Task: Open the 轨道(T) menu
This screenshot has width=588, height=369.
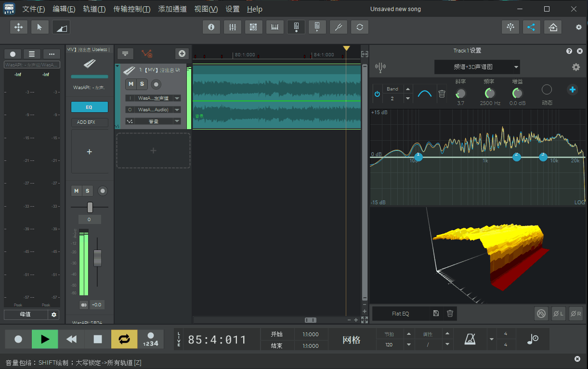Action: [94, 9]
